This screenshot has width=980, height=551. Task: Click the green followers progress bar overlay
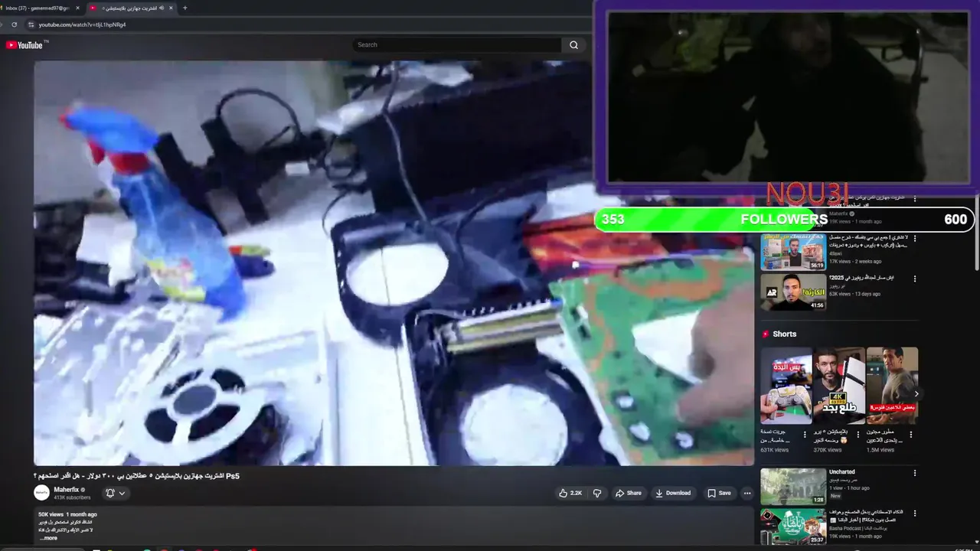(x=785, y=220)
